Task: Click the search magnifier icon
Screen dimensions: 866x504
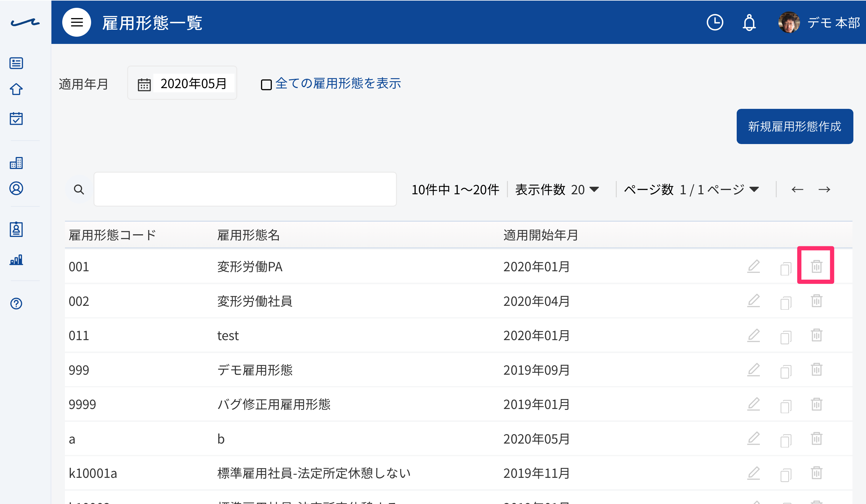Action: (x=79, y=189)
